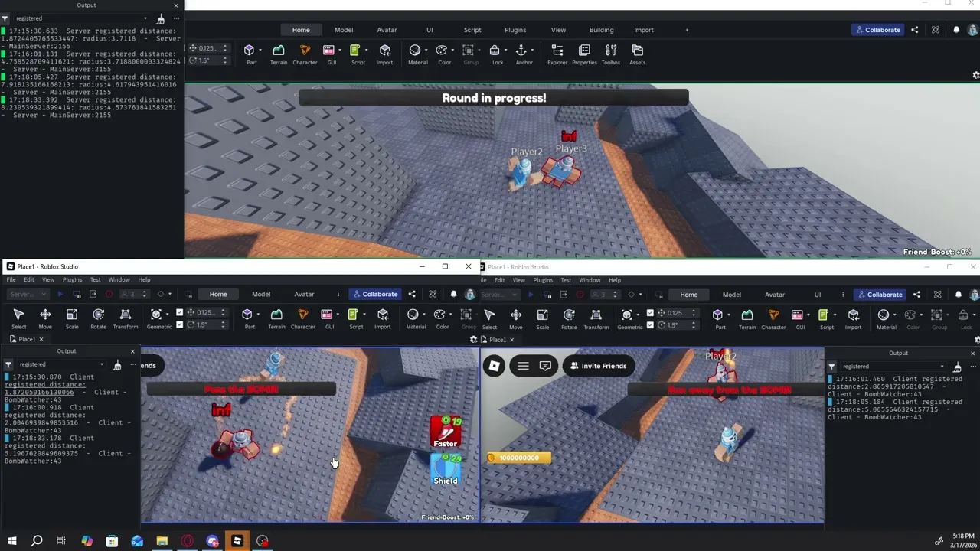Open Color dropdown arrow in top Studio window
This screenshot has width=980, height=551.
coord(454,51)
